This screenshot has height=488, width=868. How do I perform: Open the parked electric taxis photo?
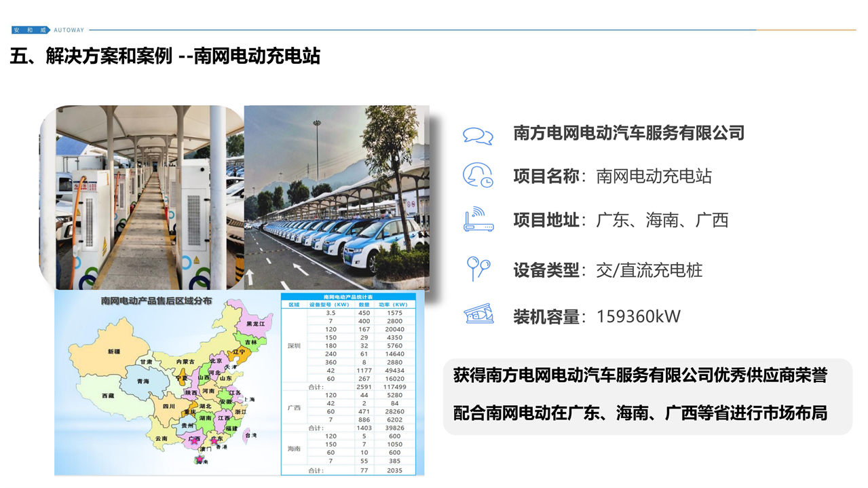click(x=337, y=198)
